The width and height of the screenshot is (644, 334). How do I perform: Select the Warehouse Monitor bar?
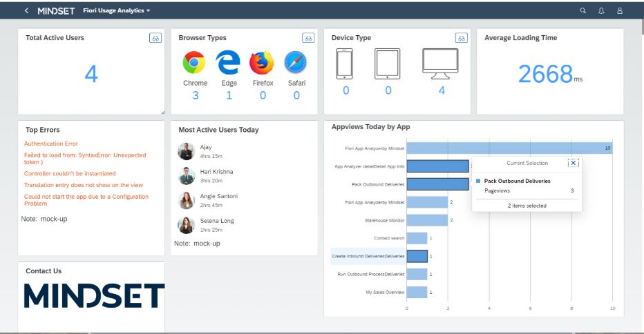(x=427, y=220)
